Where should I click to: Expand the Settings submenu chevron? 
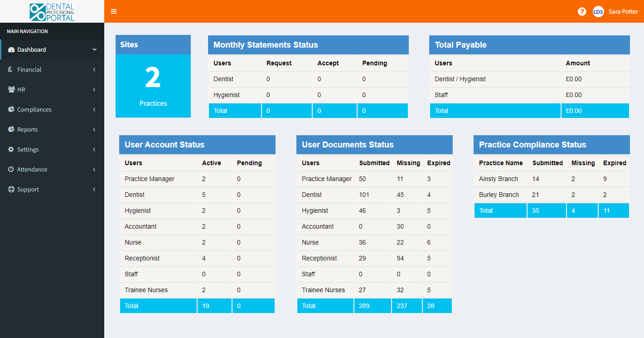[x=94, y=149]
